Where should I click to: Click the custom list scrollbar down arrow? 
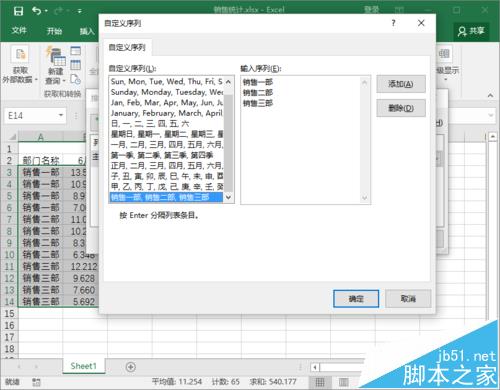228,197
